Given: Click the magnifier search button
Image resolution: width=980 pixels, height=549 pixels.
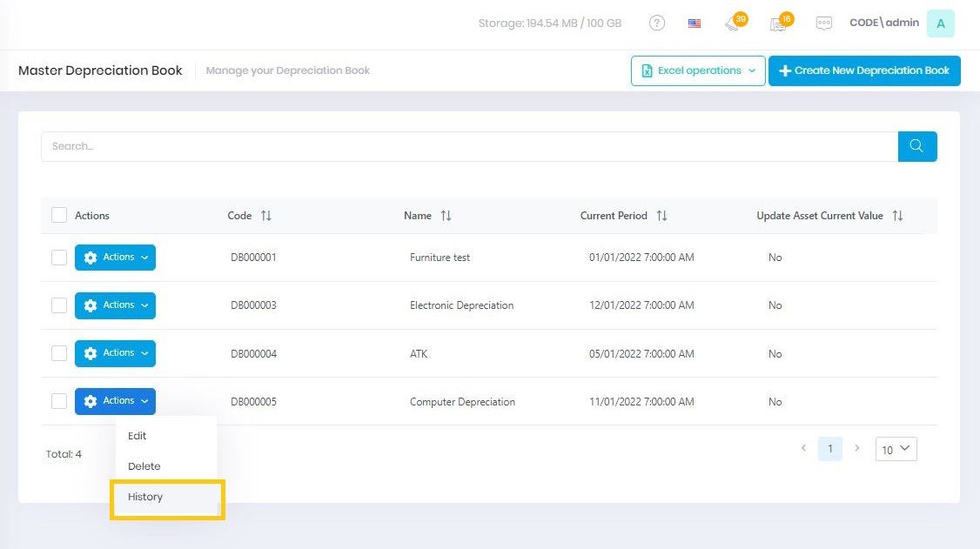Looking at the screenshot, I should tap(916, 146).
